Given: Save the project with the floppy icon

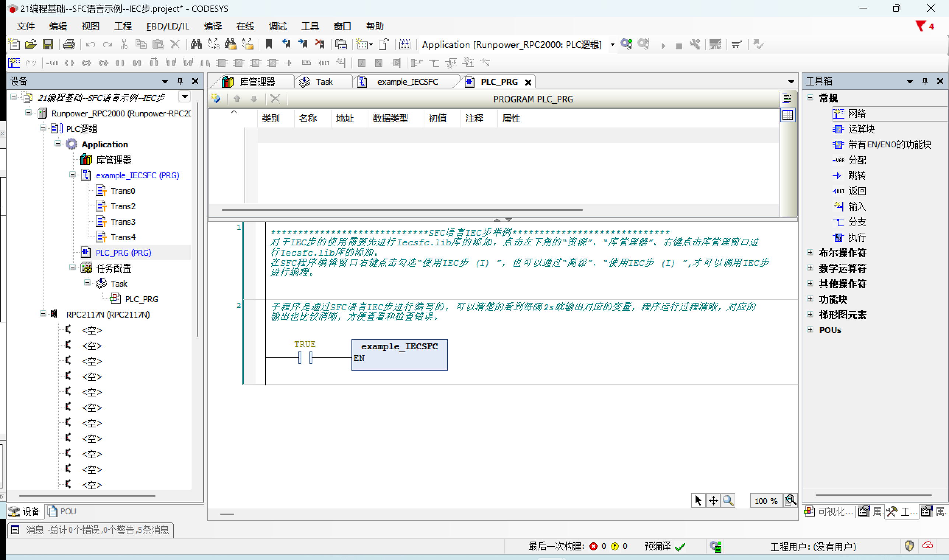Looking at the screenshot, I should (48, 45).
